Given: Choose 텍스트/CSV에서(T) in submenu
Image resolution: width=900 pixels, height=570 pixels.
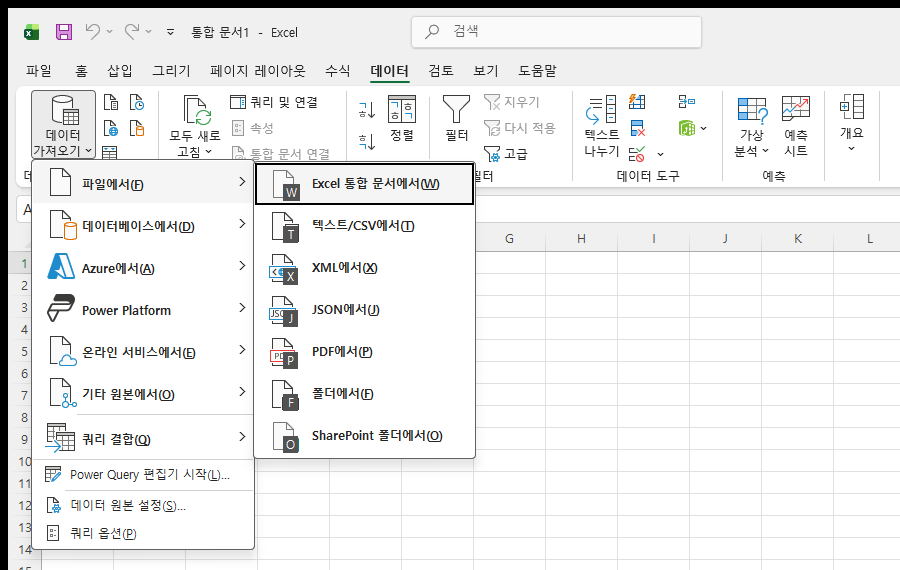Looking at the screenshot, I should pyautogui.click(x=364, y=226).
